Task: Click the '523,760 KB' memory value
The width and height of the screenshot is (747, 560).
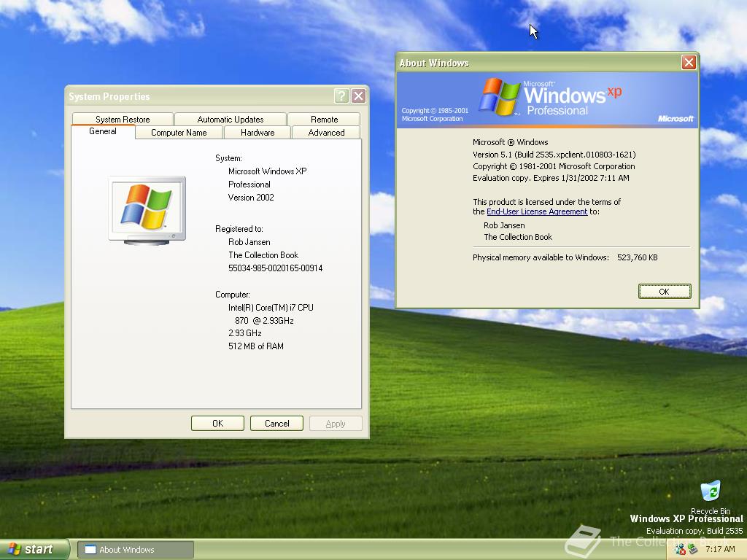Action: click(637, 257)
